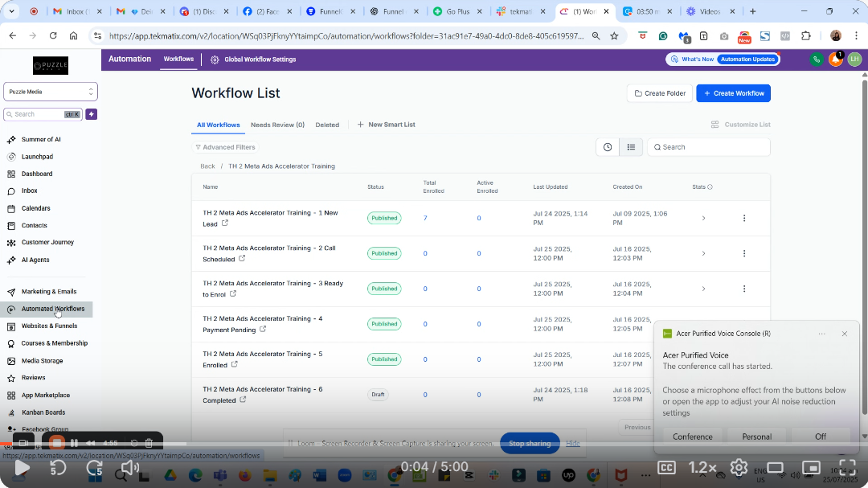Open the orange notifications bell
This screenshot has height=488, width=868.
835,59
